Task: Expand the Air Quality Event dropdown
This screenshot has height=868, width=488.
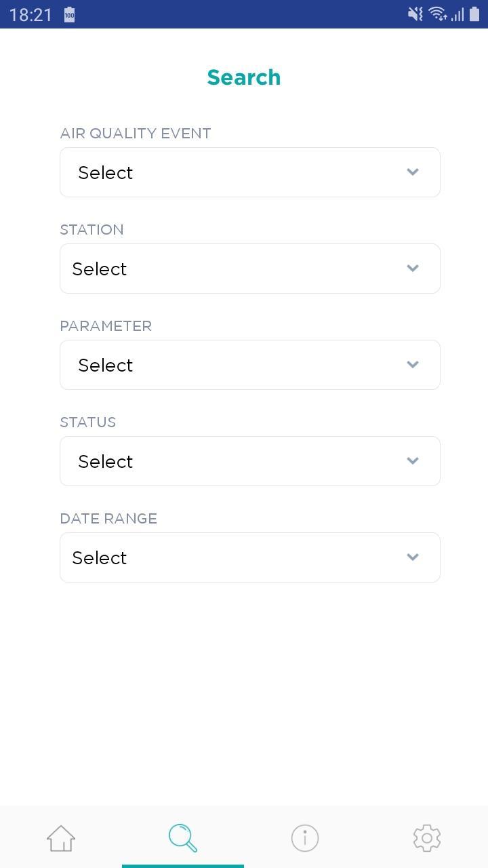Action: pos(249,172)
